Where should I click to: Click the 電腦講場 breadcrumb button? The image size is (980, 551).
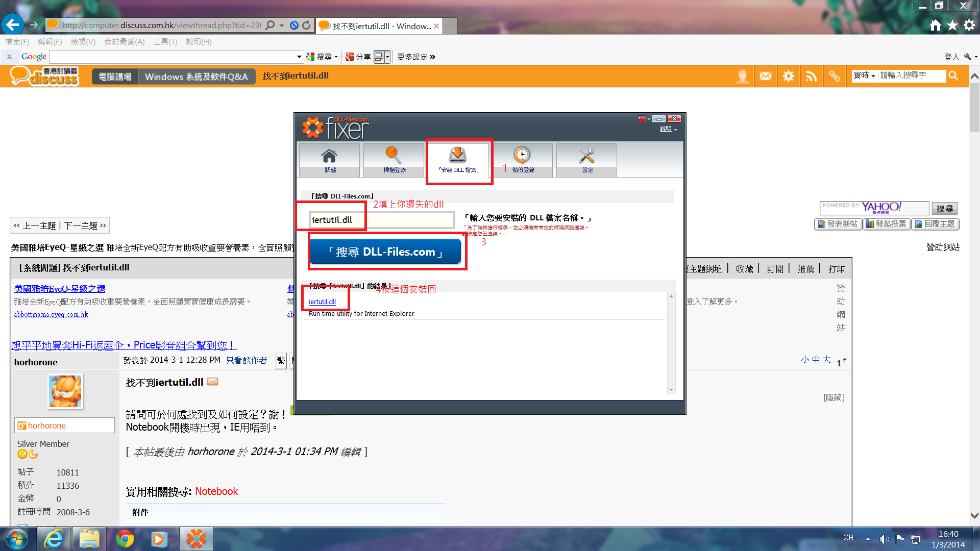pyautogui.click(x=115, y=77)
